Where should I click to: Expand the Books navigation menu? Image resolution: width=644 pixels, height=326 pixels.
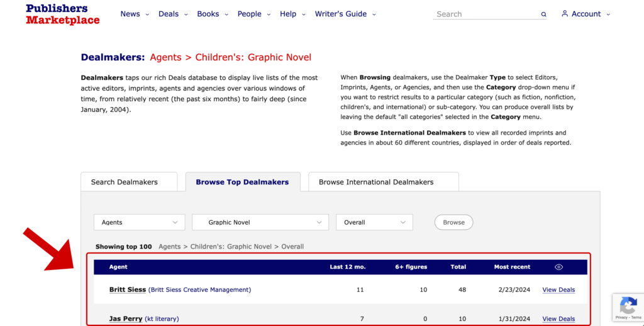click(x=212, y=14)
